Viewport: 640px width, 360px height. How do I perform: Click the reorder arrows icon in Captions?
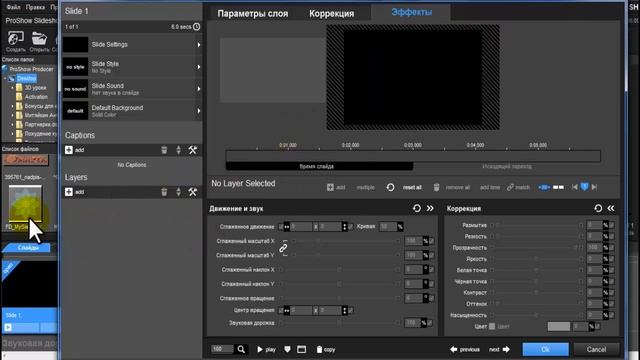point(178,150)
